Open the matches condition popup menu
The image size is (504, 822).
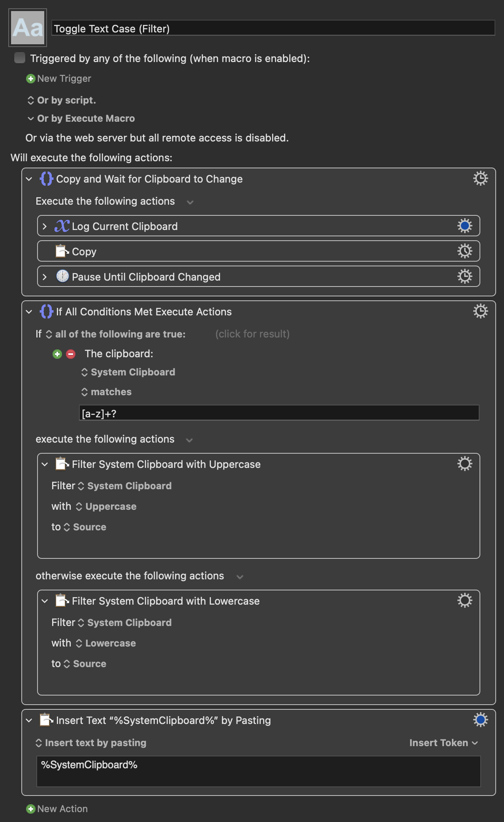pyautogui.click(x=106, y=392)
